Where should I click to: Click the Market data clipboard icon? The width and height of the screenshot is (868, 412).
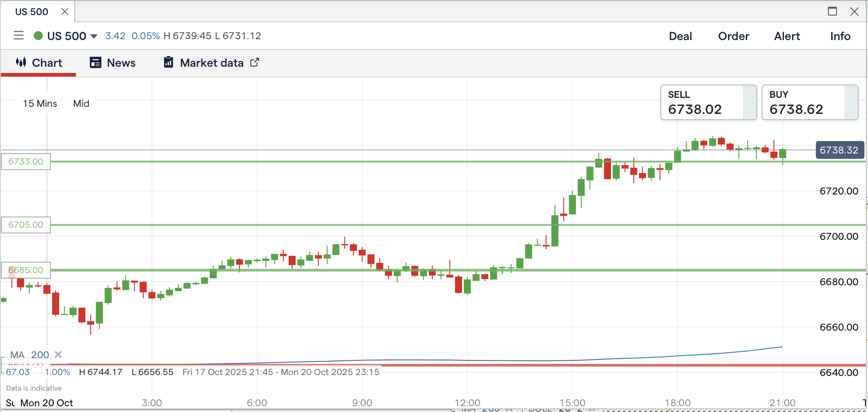tap(169, 62)
